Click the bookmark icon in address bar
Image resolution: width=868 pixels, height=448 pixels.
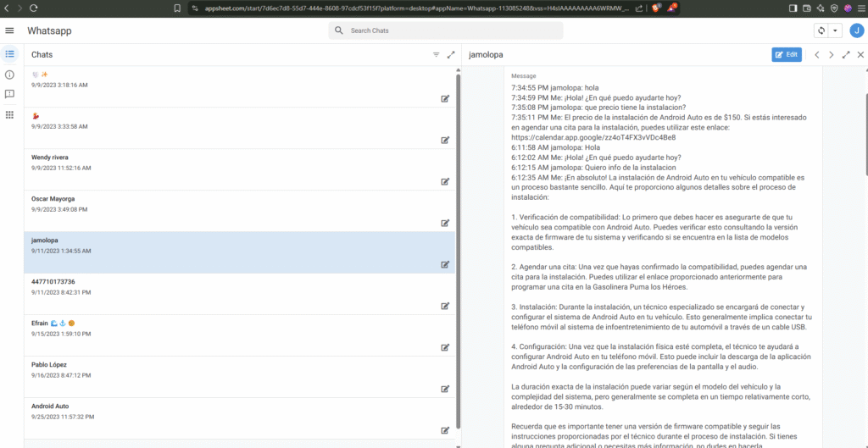177,8
